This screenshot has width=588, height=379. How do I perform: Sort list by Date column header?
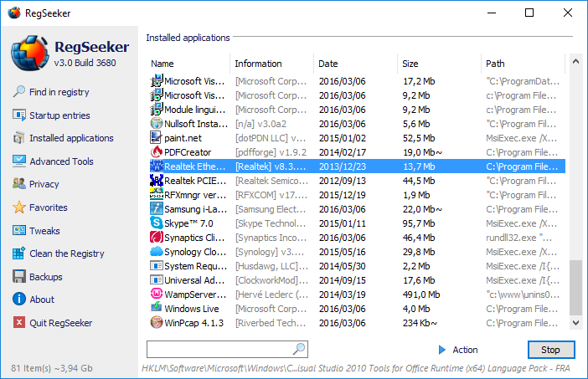click(x=355, y=64)
